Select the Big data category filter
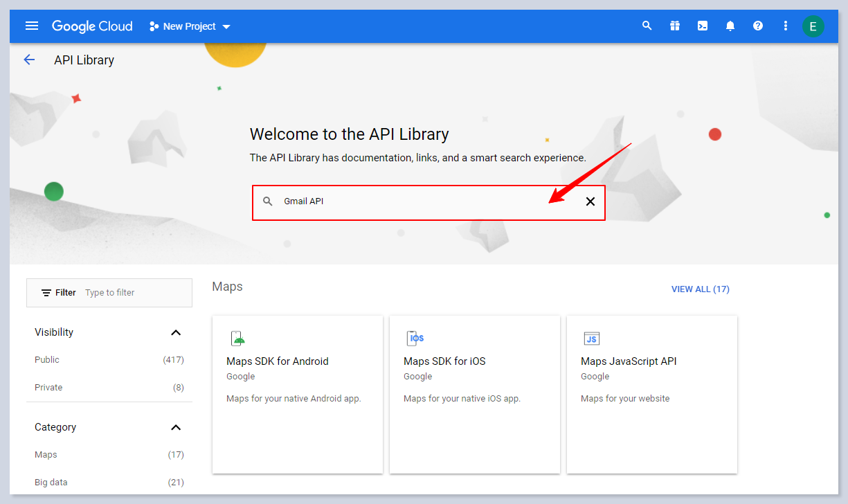The height and width of the screenshot is (504, 848). point(51,483)
